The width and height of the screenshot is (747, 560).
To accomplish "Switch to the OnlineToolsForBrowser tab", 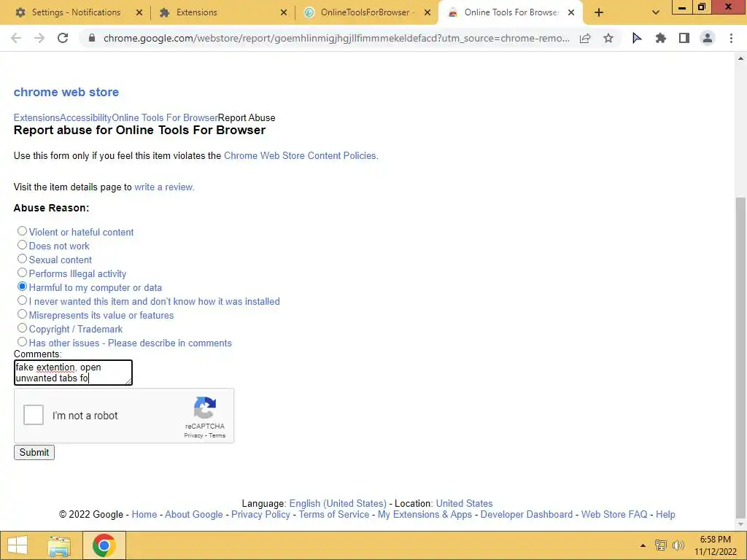I will (368, 12).
